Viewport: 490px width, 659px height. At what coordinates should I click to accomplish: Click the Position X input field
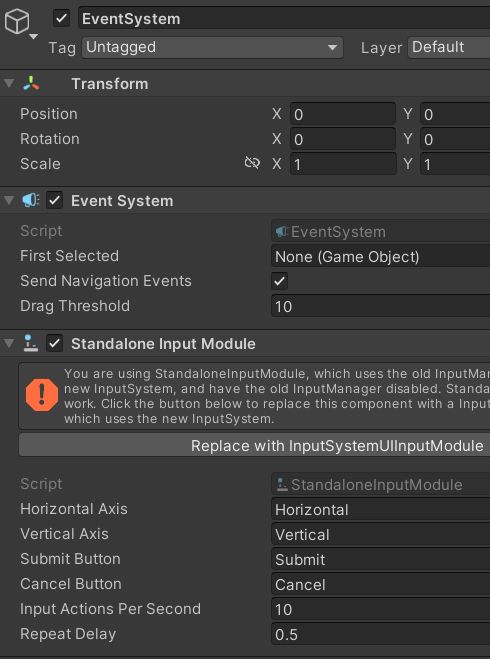click(342, 114)
